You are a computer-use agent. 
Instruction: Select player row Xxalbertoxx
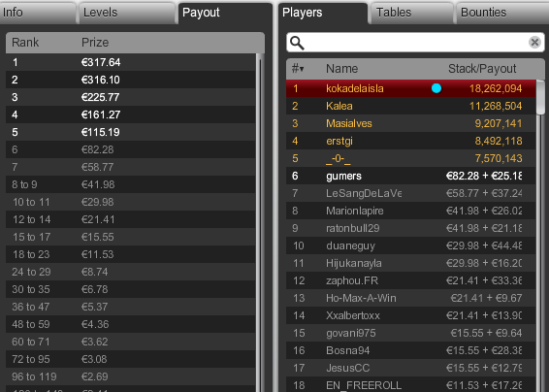410,315
